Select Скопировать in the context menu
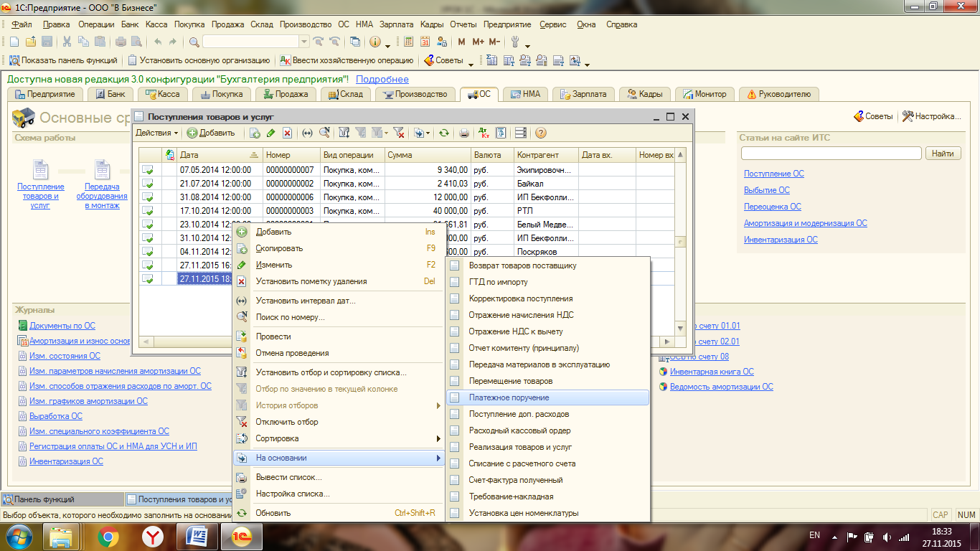Viewport: 980px width, 551px height. pyautogui.click(x=339, y=248)
